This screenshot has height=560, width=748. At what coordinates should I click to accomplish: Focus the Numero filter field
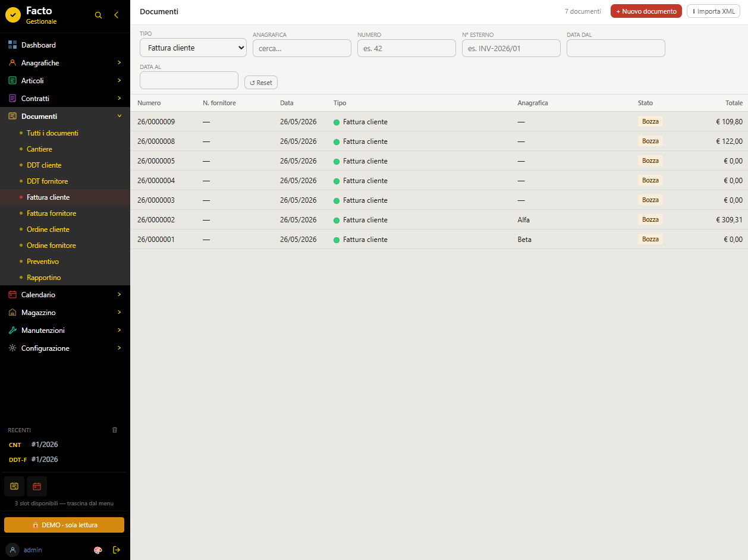(407, 48)
